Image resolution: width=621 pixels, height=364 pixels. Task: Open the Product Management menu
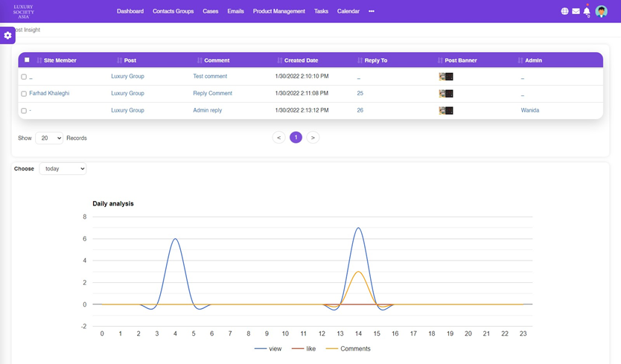pyautogui.click(x=278, y=11)
